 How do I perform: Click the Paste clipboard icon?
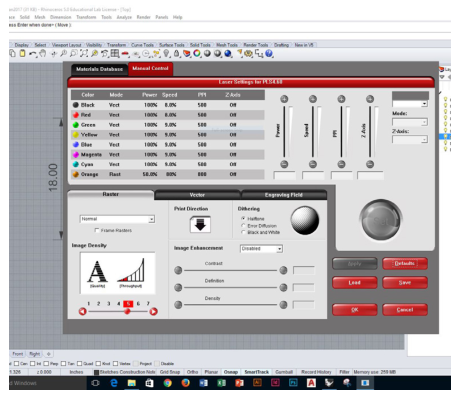22,53
